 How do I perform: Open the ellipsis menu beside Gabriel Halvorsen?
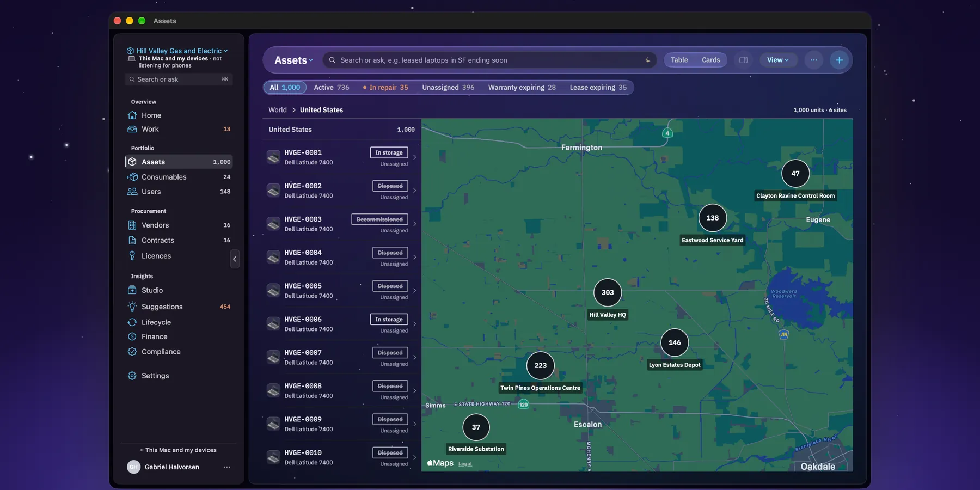(x=226, y=467)
